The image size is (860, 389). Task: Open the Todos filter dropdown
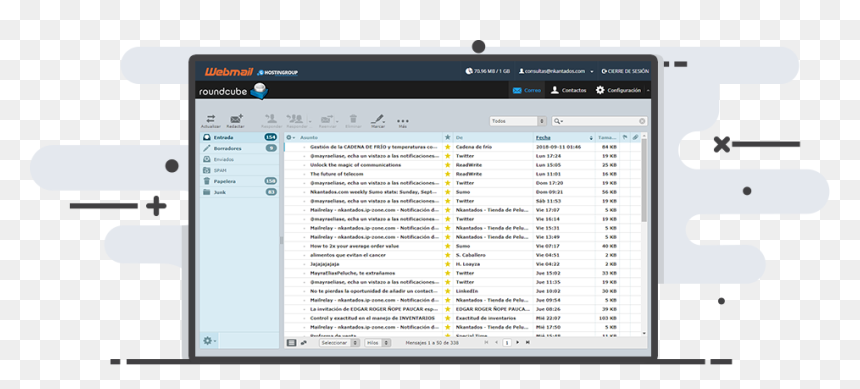point(518,121)
